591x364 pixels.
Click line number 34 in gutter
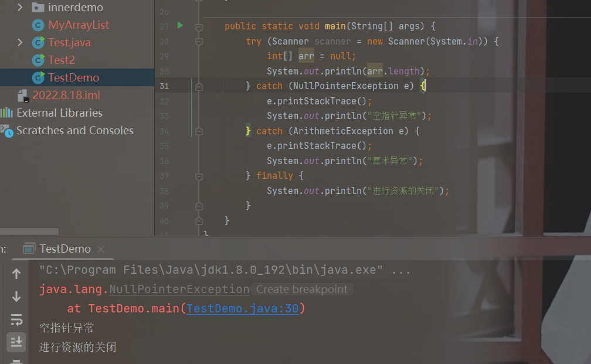(164, 131)
